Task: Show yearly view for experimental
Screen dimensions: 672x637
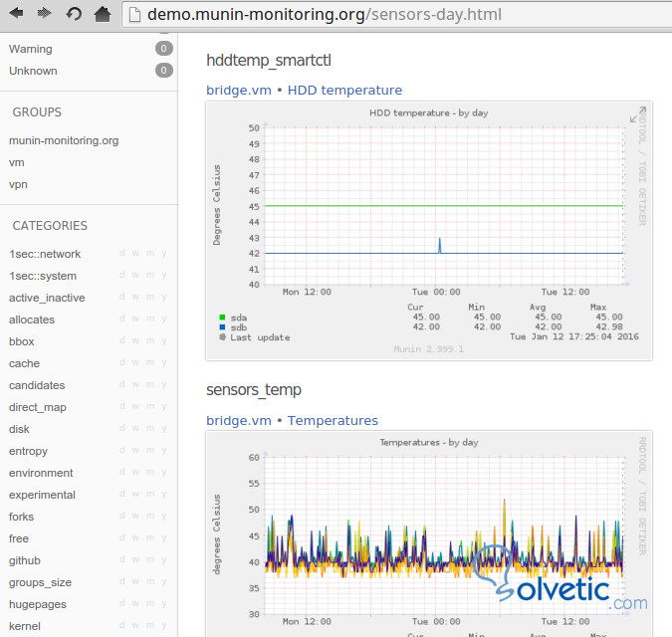Action: (x=164, y=494)
